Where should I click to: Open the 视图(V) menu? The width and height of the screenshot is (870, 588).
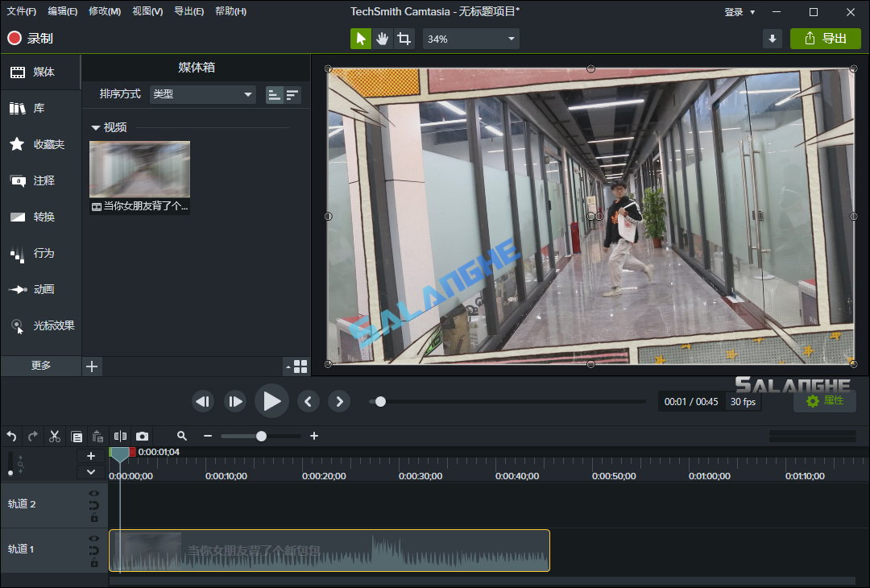tap(147, 10)
